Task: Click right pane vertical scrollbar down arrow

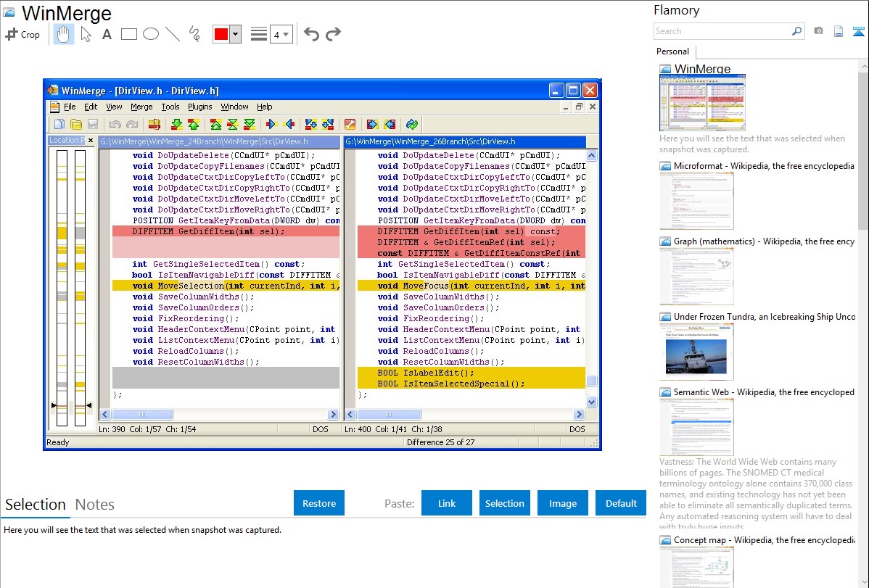Action: [x=591, y=402]
